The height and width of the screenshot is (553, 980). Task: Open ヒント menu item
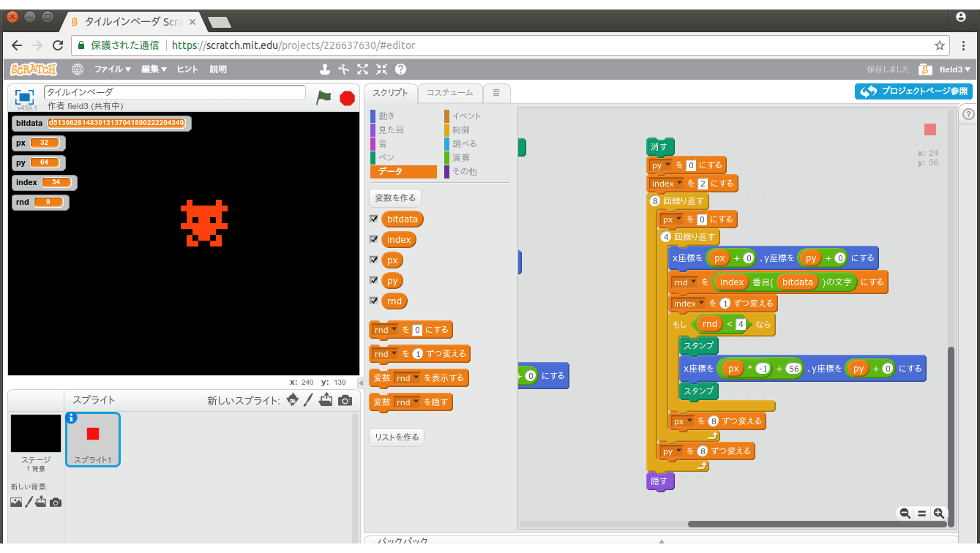[187, 69]
